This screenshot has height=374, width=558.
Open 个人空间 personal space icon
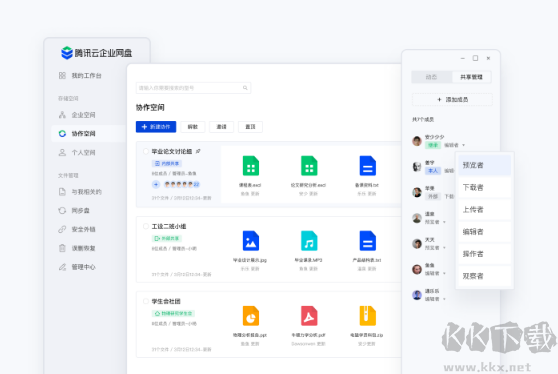(x=62, y=152)
